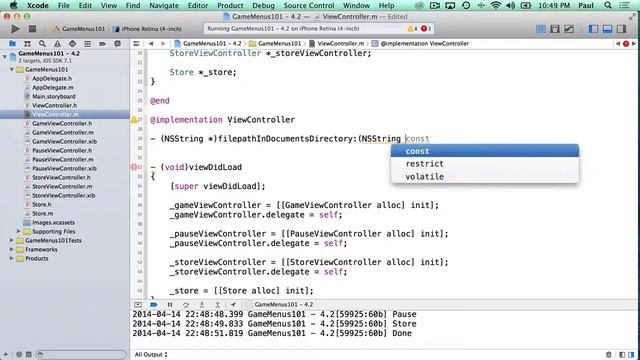Click the error marker beside viewDidLoad
Screen dimensions: 640x360
click(x=134, y=167)
